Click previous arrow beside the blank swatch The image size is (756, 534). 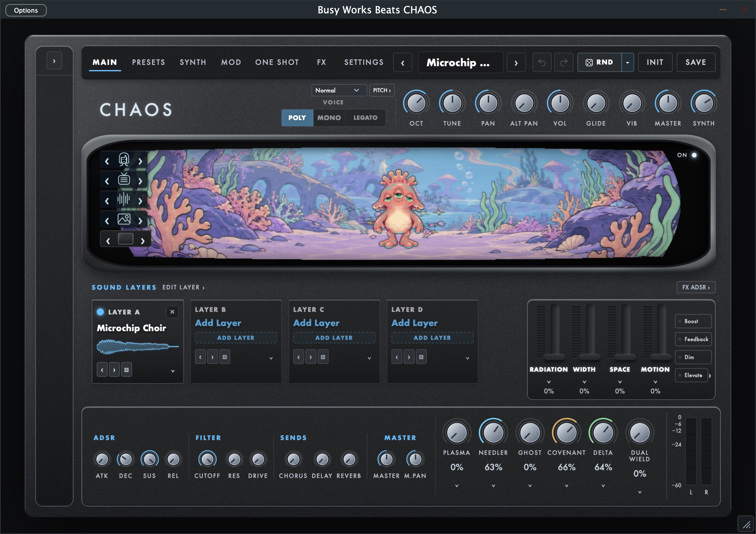pos(108,241)
